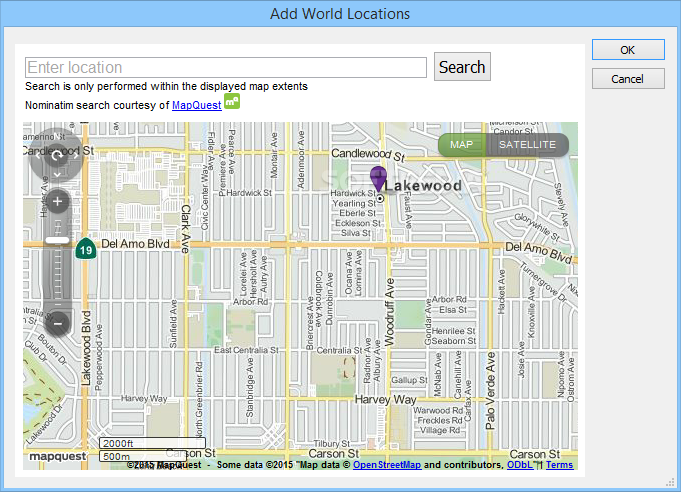Click the Turnergrove Dr label

pos(543,283)
